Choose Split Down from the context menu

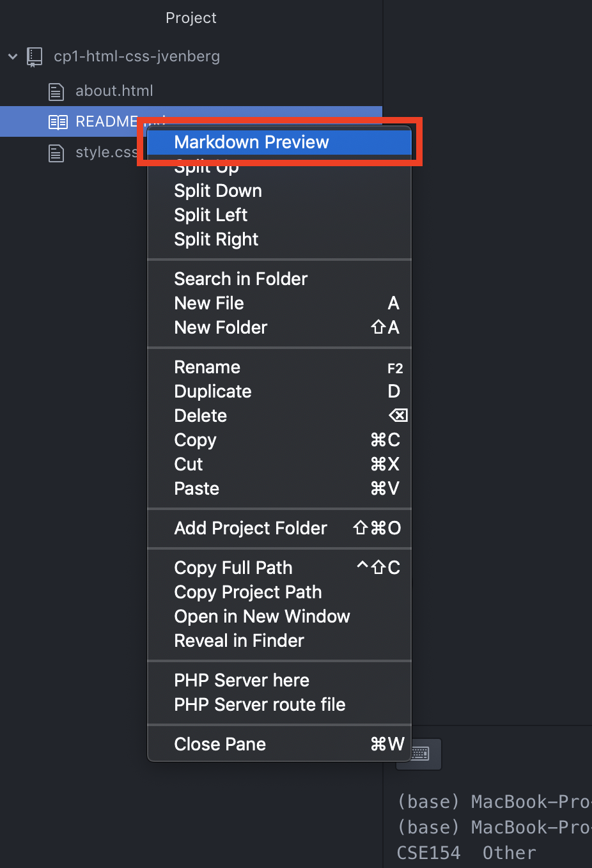pos(218,190)
